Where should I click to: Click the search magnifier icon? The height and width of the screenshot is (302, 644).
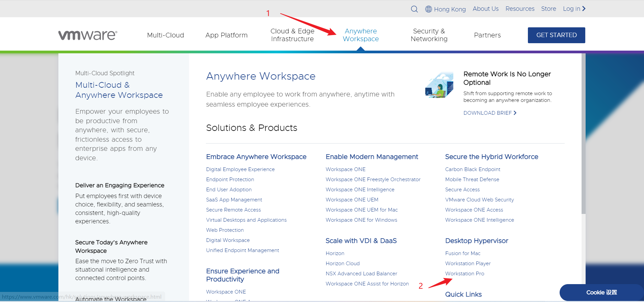point(414,9)
